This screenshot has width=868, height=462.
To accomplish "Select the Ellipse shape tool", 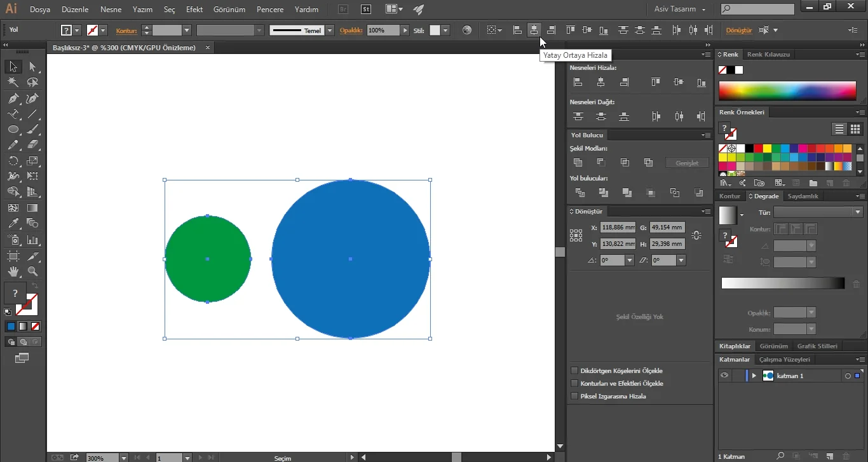I will [x=13, y=130].
